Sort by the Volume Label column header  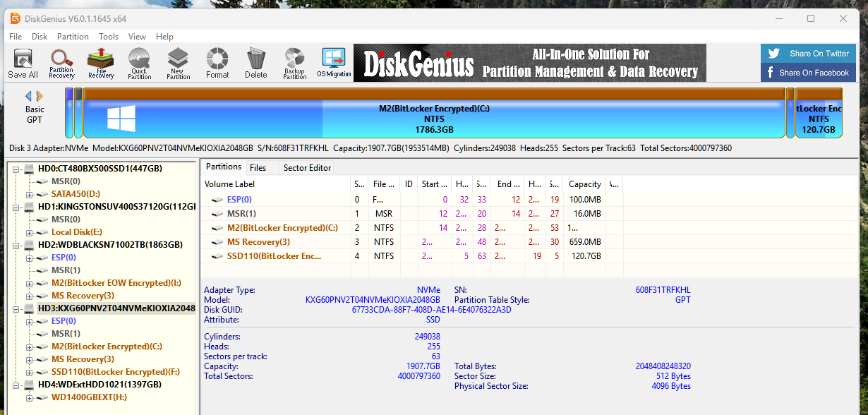pos(276,184)
